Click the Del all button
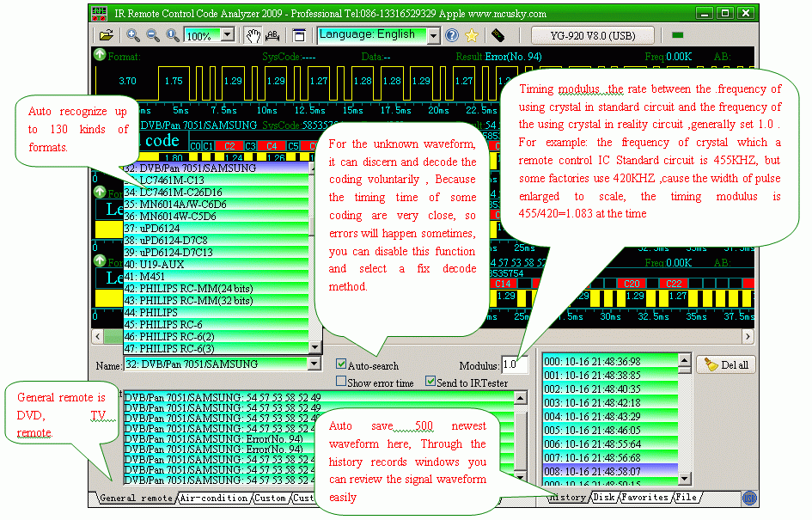This screenshot has width=812, height=520. click(725, 364)
